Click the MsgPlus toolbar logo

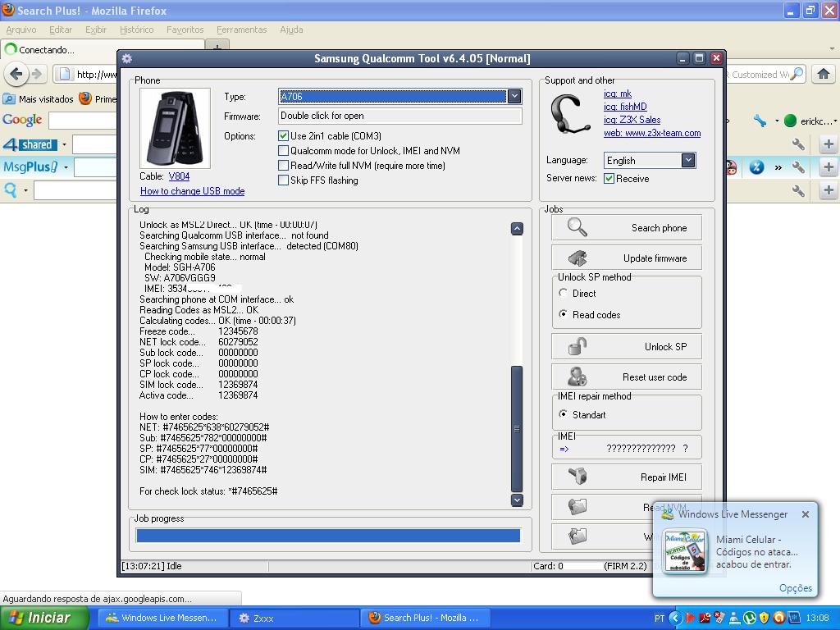click(x=30, y=167)
